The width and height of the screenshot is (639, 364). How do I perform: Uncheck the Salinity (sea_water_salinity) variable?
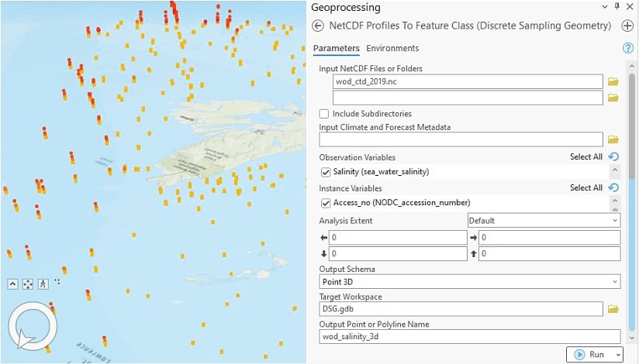pyautogui.click(x=325, y=172)
